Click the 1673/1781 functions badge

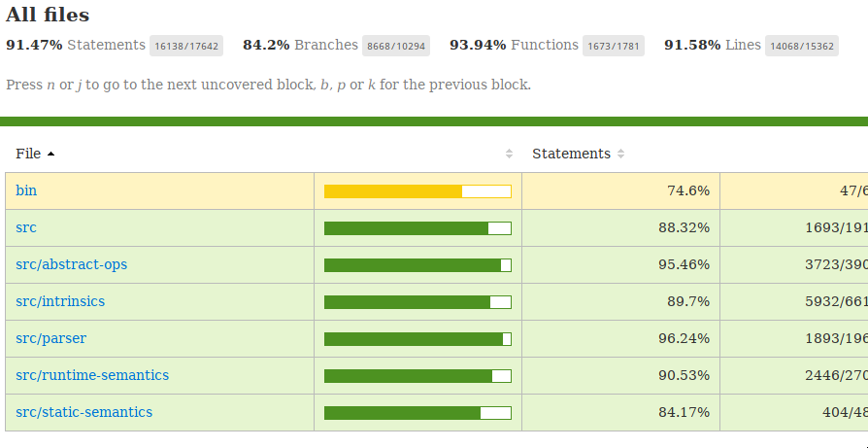[x=614, y=46]
